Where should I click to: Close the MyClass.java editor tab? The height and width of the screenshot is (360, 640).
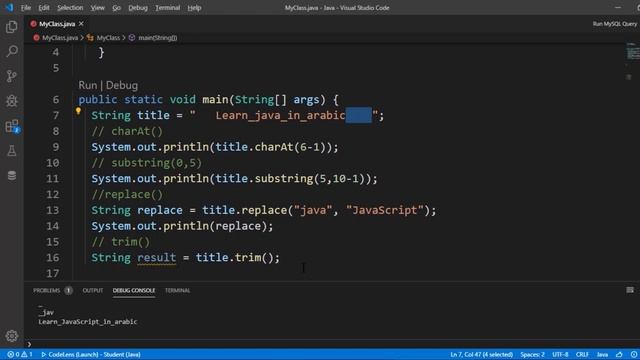[81, 24]
